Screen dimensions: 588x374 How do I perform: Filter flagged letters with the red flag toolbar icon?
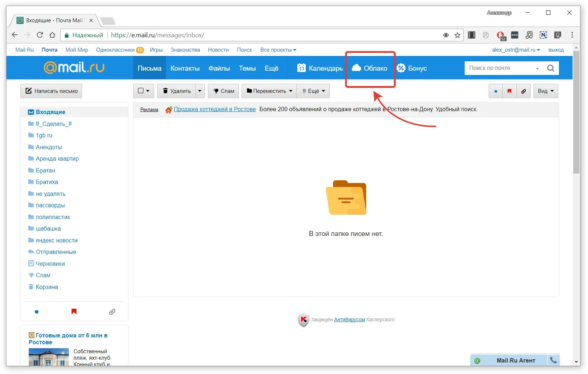pyautogui.click(x=509, y=91)
